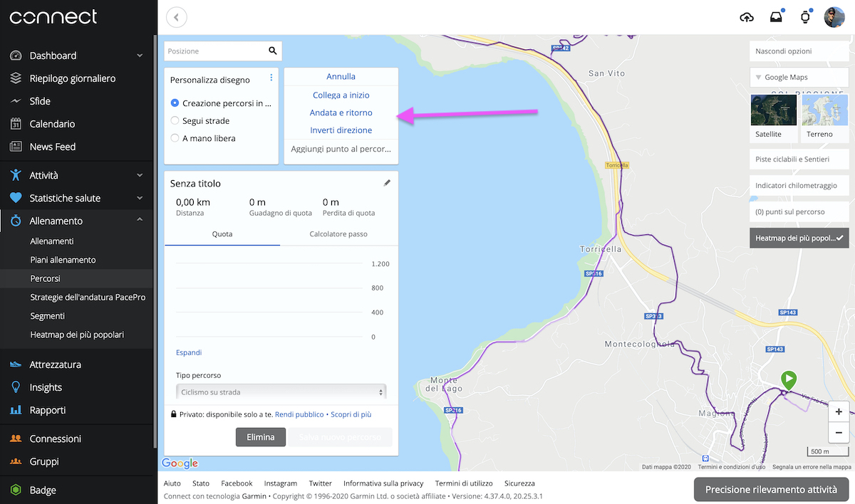Viewport: 855px width, 504px height.
Task: Open the device watch icon in header
Action: [x=804, y=16]
